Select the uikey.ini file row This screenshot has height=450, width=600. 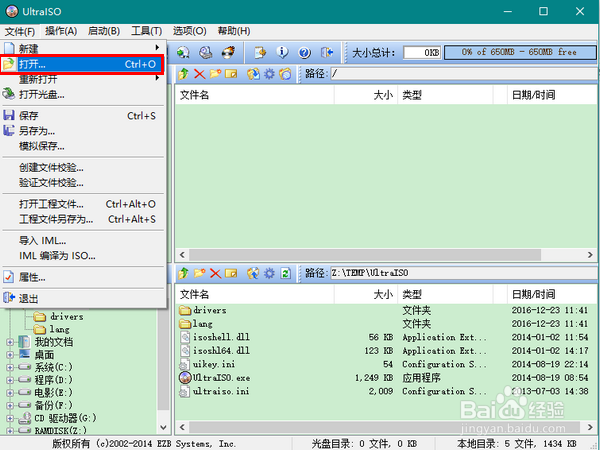pyautogui.click(x=386, y=364)
